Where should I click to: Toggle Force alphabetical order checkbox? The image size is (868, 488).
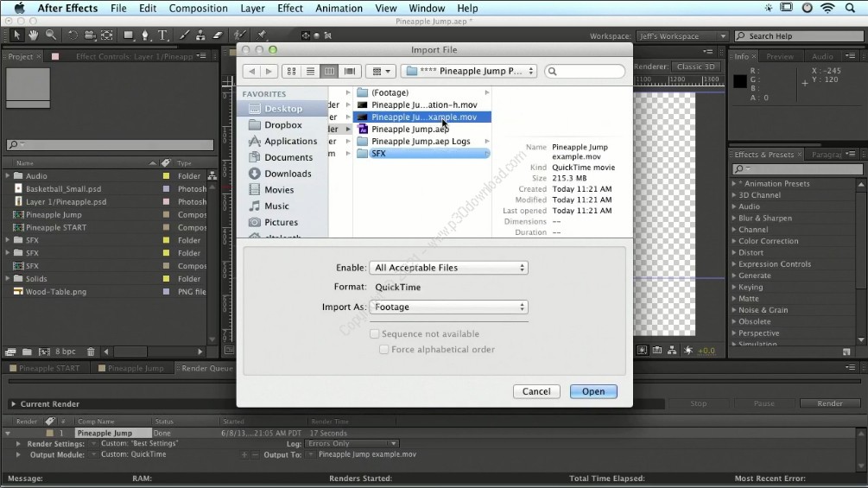[x=383, y=349]
